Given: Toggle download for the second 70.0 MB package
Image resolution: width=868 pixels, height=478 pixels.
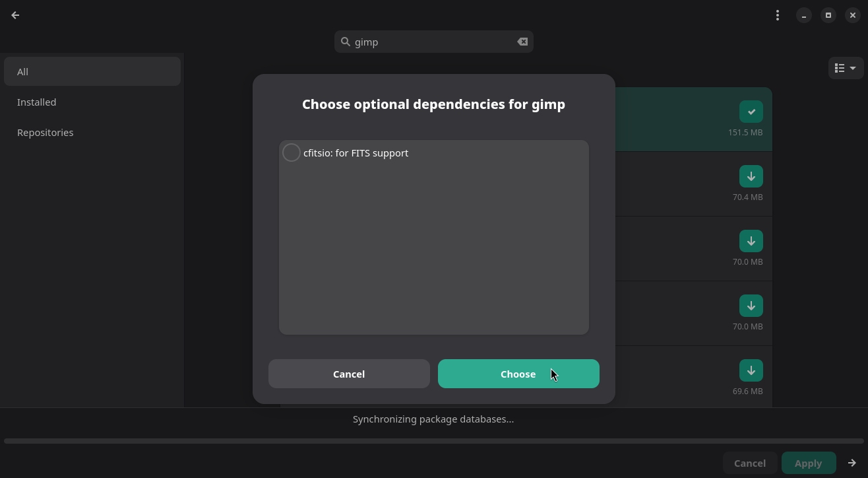Looking at the screenshot, I should click(751, 306).
